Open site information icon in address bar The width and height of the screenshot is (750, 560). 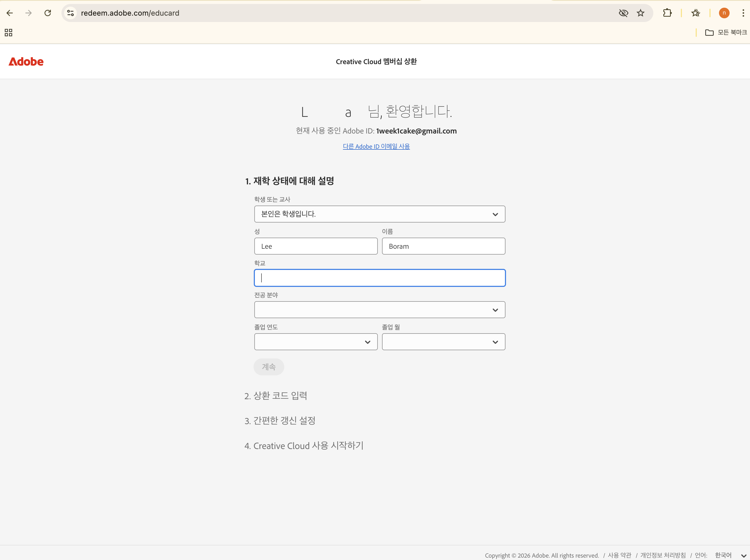(70, 13)
